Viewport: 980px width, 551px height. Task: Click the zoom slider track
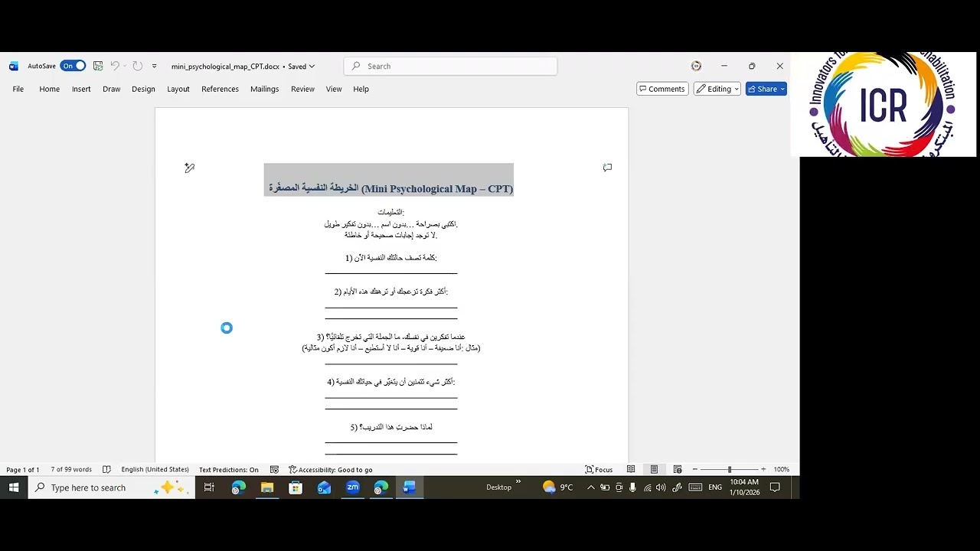point(729,469)
